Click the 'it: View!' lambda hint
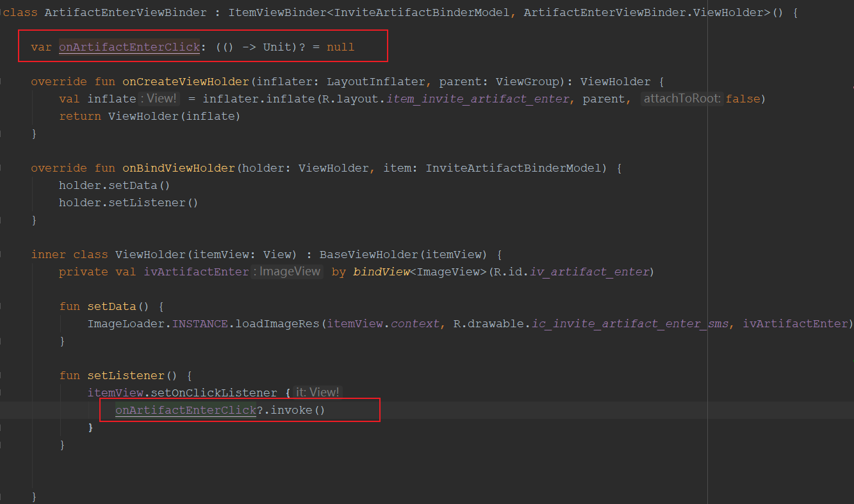Screen dimensions: 854x504 pos(317,393)
